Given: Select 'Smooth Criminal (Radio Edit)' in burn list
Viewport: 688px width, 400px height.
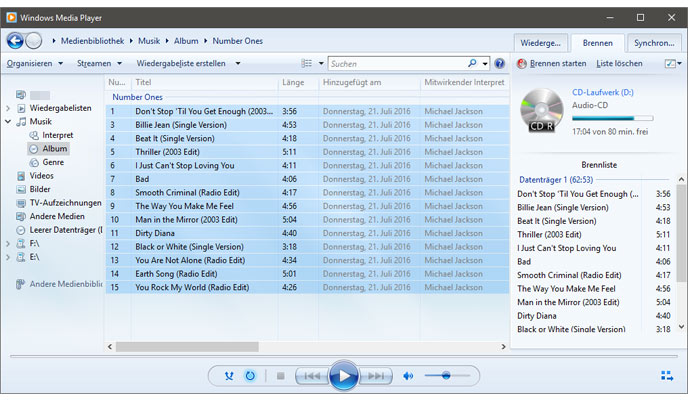Looking at the screenshot, I should click(594, 275).
